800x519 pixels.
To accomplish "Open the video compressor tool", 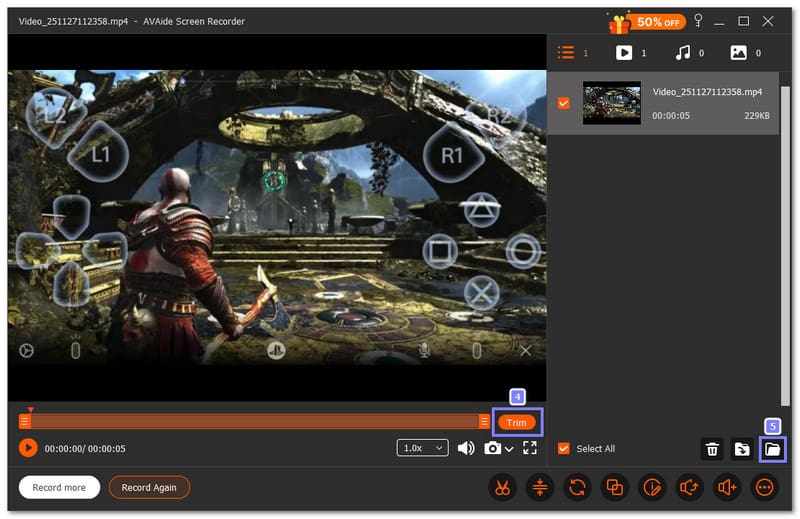I will (x=539, y=488).
